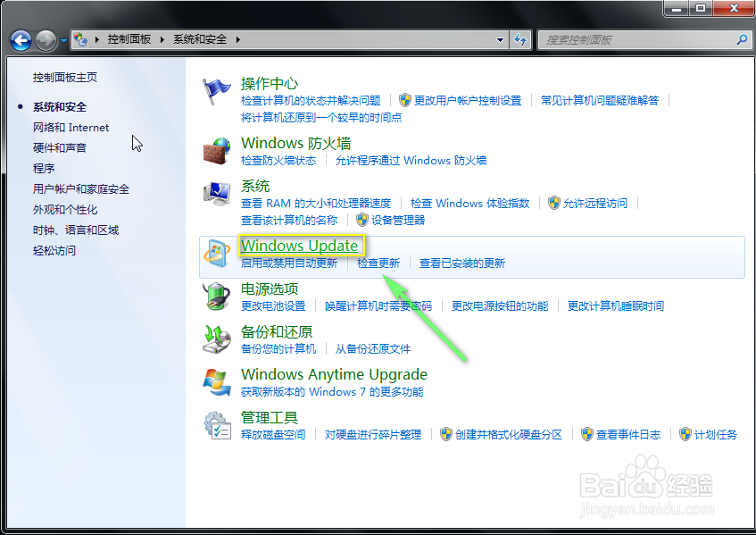Click the Windows Update icon

click(x=217, y=253)
